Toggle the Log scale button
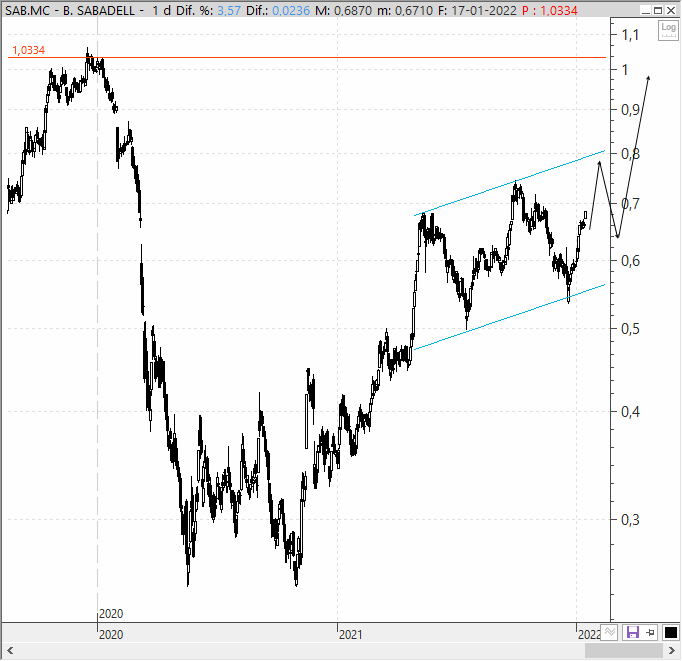This screenshot has height=661, width=682. pyautogui.click(x=668, y=30)
